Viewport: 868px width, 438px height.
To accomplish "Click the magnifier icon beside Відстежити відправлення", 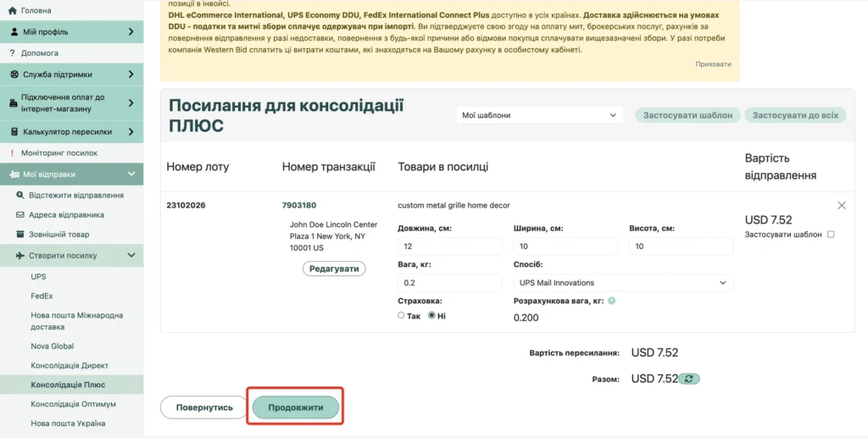I will coord(20,195).
